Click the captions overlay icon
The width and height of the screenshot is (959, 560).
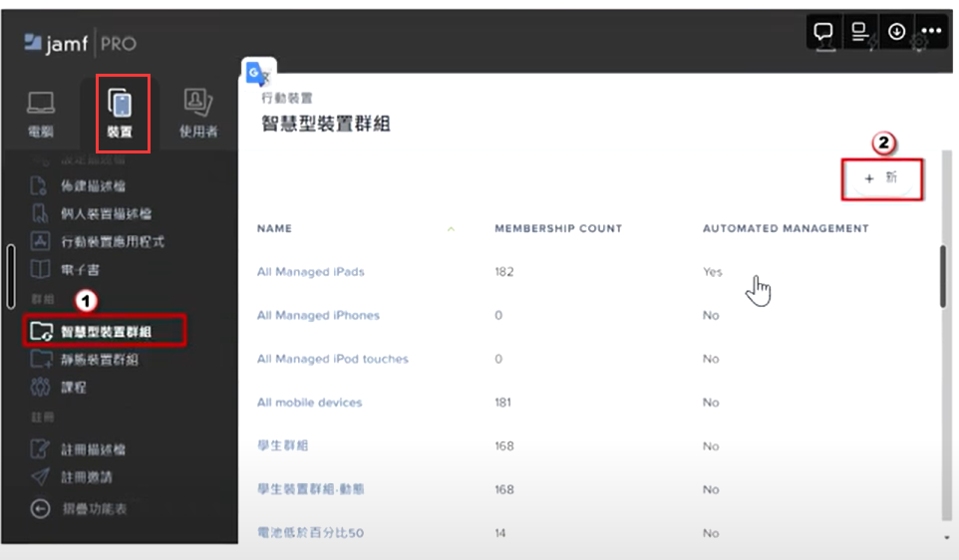click(860, 31)
